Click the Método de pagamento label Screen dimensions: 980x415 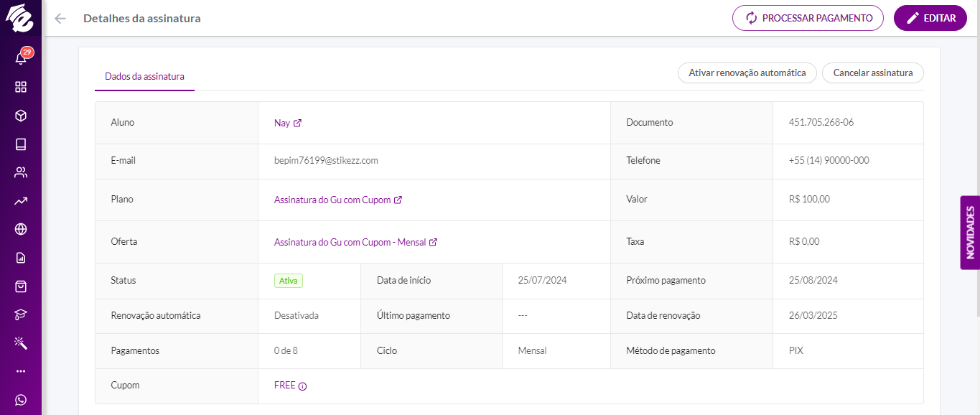(x=671, y=351)
